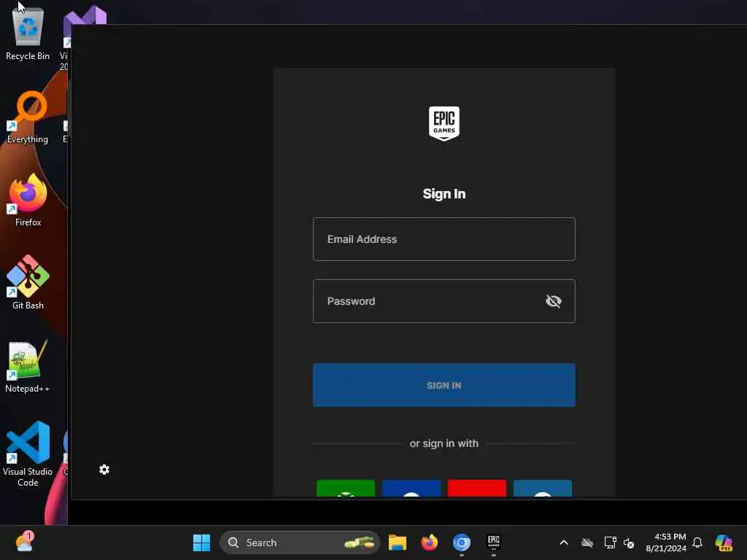Select Epic Games Launcher taskbar icon
The width and height of the screenshot is (747, 560).
pyautogui.click(x=494, y=542)
